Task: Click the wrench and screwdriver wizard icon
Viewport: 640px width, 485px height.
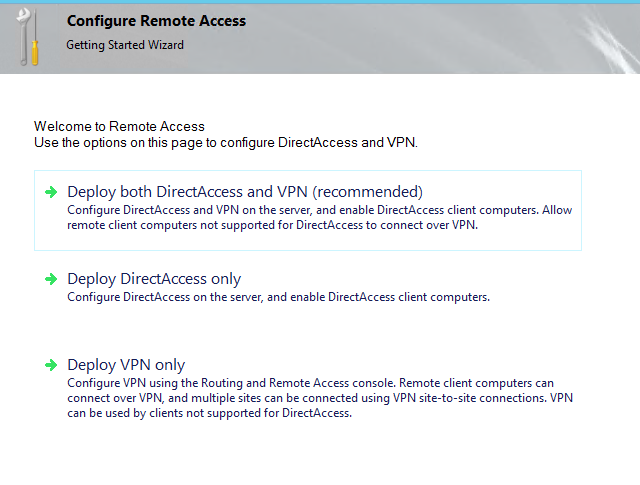Action: 28,37
